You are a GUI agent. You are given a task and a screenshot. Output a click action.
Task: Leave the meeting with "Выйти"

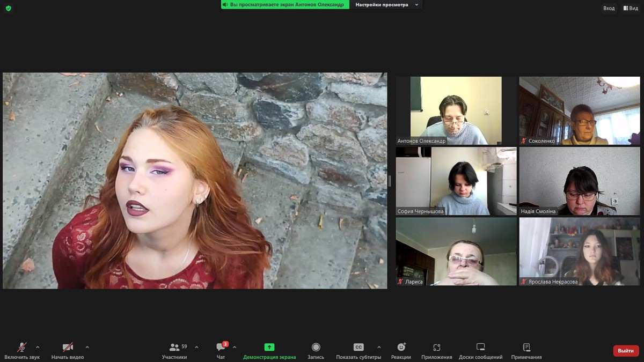tap(626, 351)
